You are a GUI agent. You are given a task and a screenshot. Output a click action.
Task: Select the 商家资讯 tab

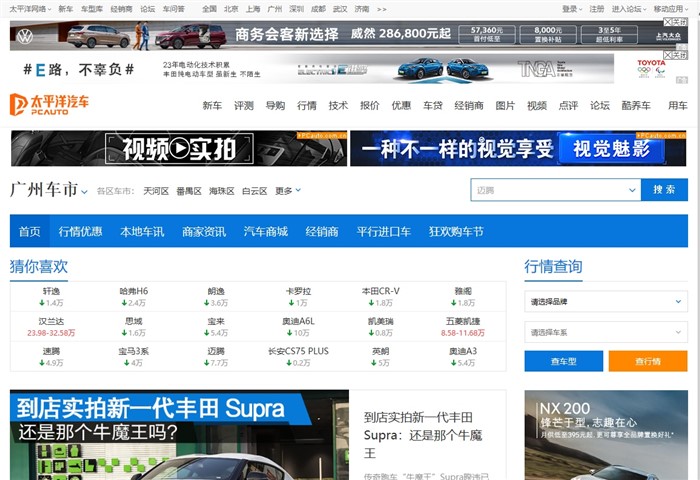click(204, 231)
